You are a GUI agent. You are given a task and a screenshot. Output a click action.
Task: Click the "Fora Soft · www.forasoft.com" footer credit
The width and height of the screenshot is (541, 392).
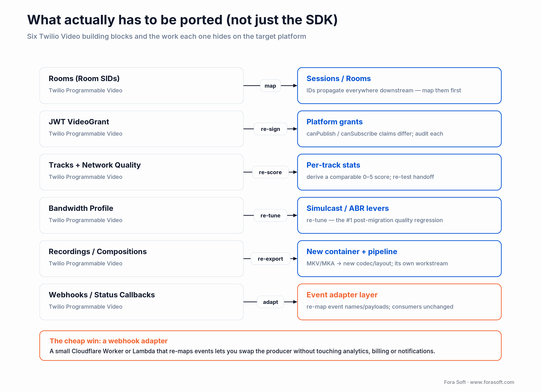[x=479, y=382]
